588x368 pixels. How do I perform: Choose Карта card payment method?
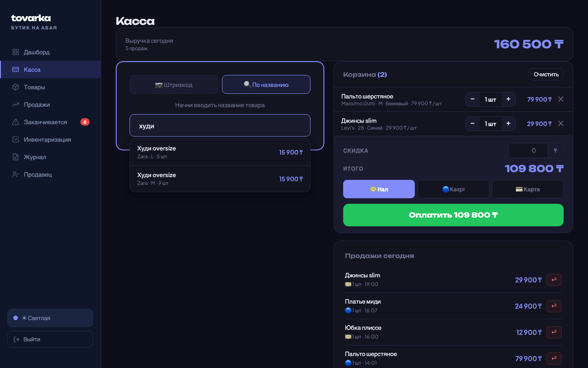528,189
